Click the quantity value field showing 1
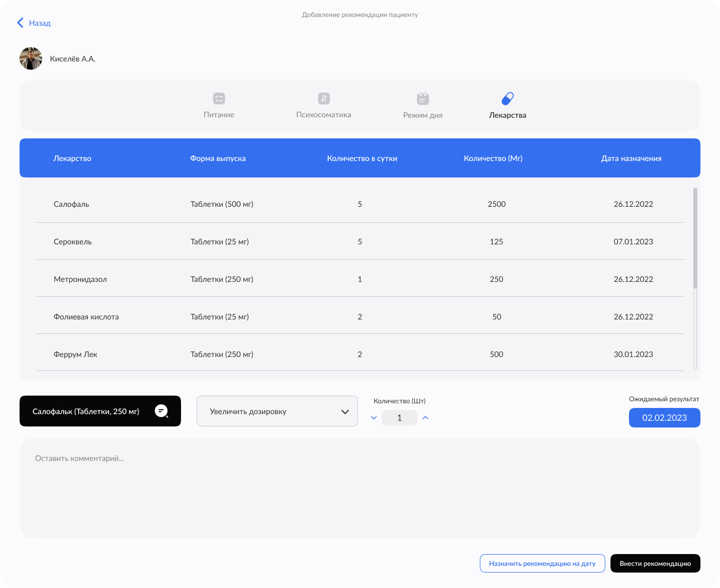Image resolution: width=720 pixels, height=588 pixels. [400, 418]
